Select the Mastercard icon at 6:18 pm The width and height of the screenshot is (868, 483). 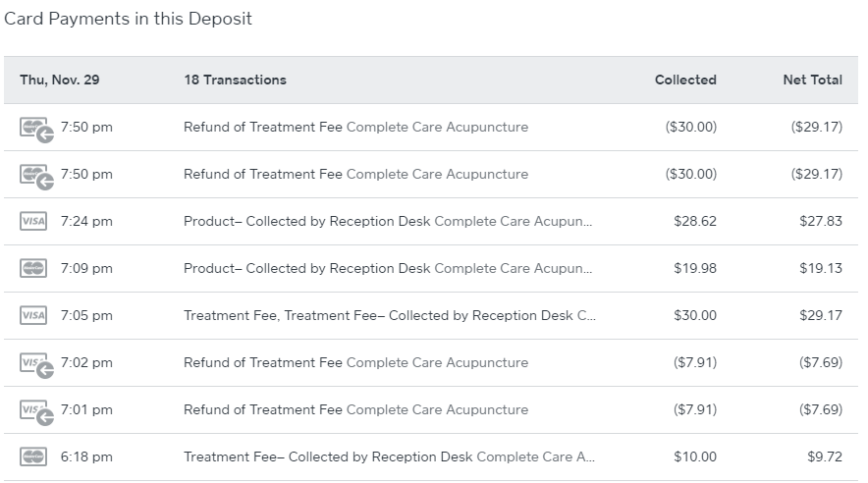coord(33,457)
